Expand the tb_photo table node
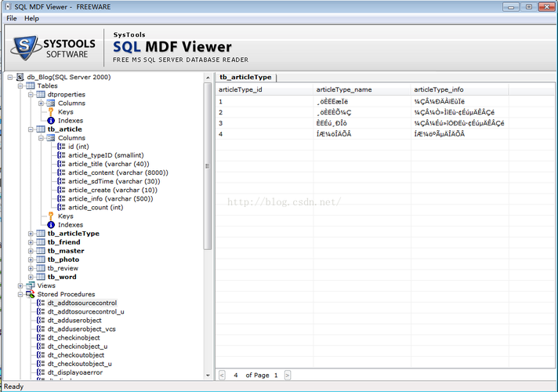 point(31,260)
